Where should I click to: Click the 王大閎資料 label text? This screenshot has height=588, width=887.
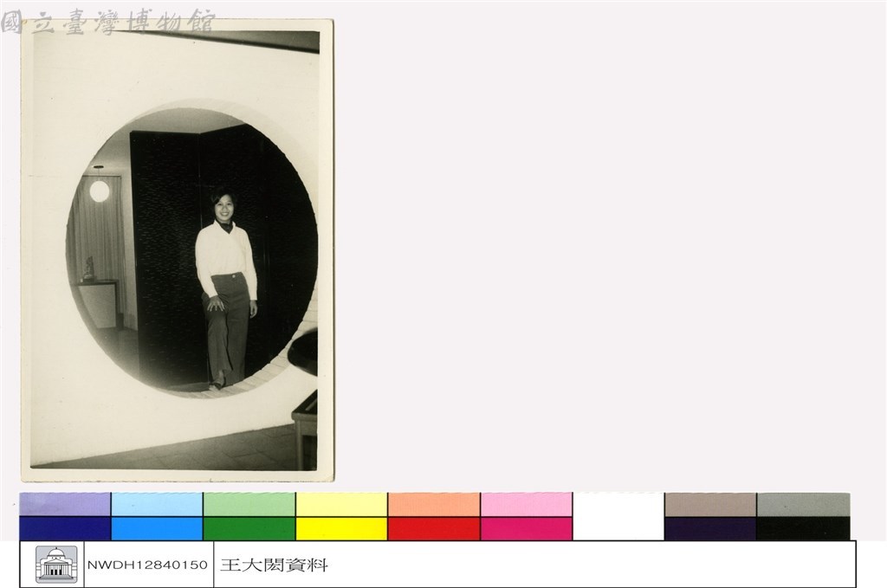pyautogui.click(x=274, y=565)
